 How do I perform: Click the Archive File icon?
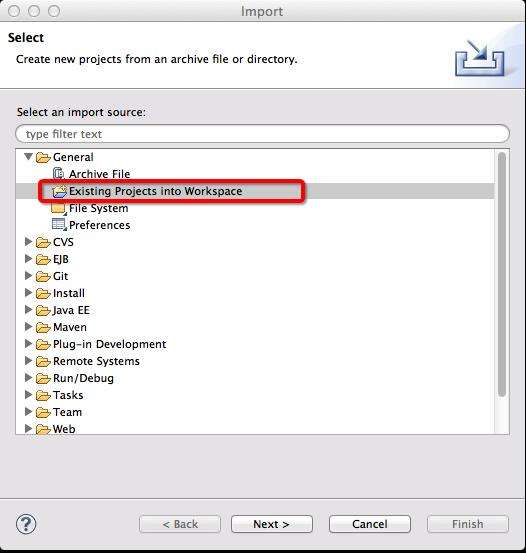tap(58, 174)
